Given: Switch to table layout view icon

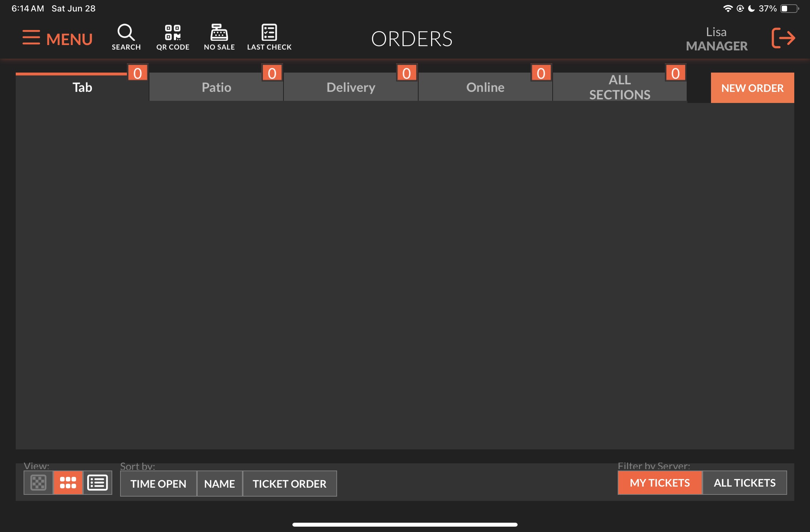Looking at the screenshot, I should pos(38,483).
